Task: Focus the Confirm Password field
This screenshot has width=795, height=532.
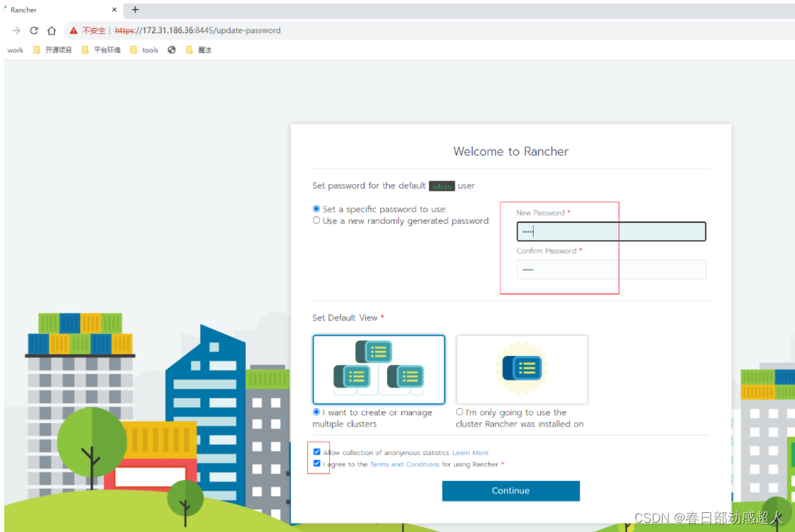Action: 611,270
